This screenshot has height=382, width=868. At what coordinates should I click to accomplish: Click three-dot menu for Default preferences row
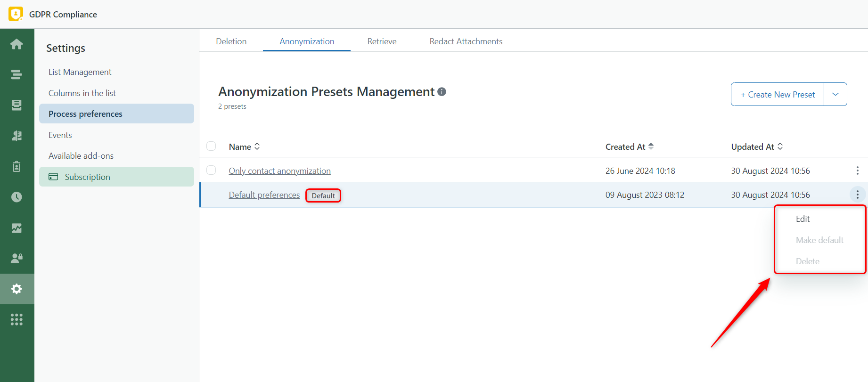tap(857, 195)
